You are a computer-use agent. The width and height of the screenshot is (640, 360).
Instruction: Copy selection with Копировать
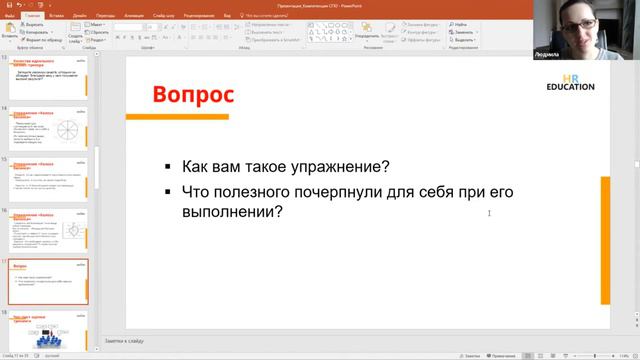[x=36, y=32]
